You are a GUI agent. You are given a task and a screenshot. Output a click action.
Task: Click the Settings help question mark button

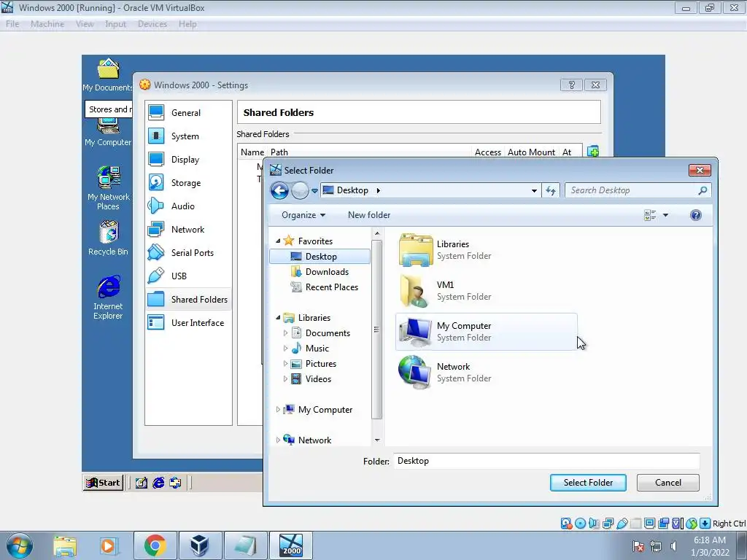[572, 85]
